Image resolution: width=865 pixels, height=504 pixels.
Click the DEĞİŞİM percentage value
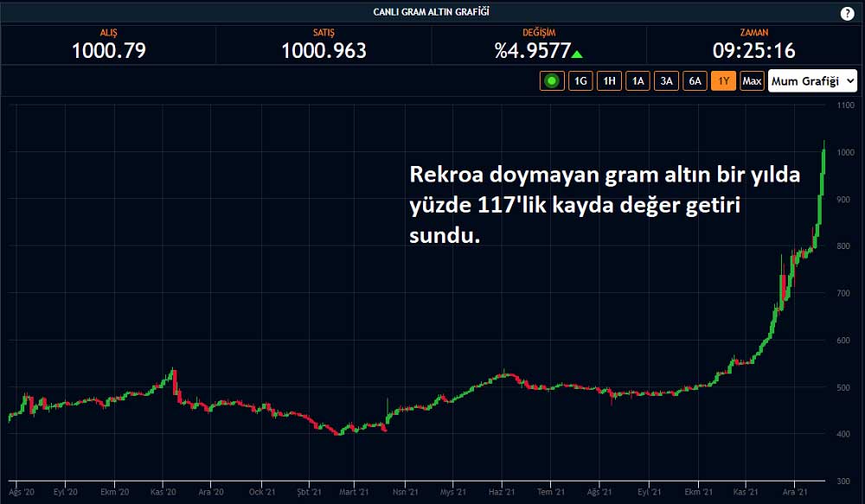tap(532, 50)
